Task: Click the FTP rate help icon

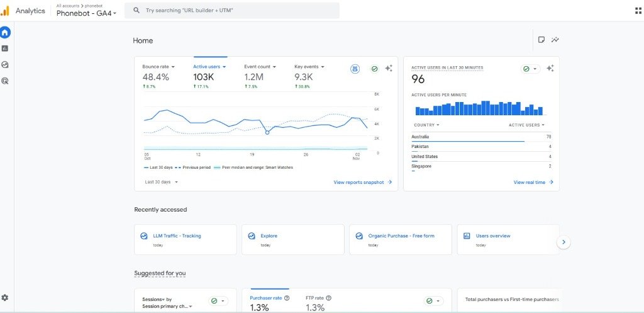Action: [328, 298]
